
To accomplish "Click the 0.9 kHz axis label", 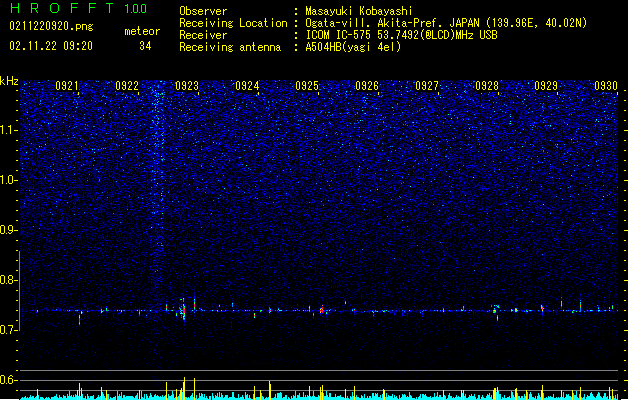I will (x=9, y=230).
